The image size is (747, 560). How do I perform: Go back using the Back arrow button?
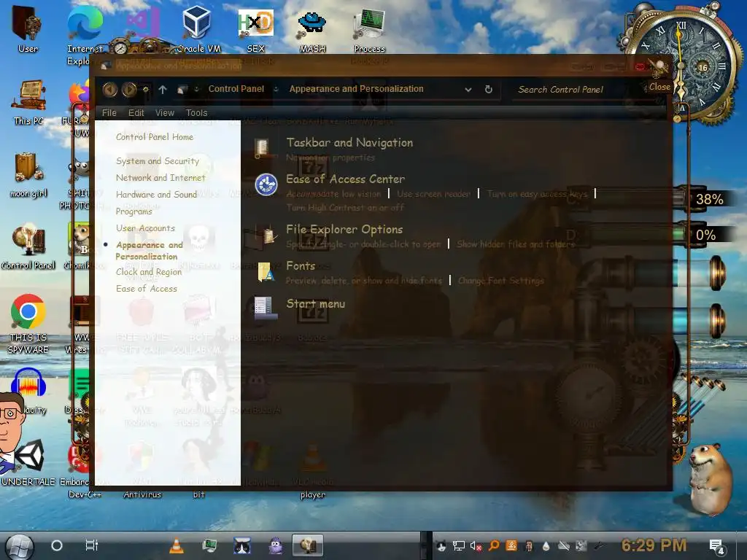[x=110, y=90]
